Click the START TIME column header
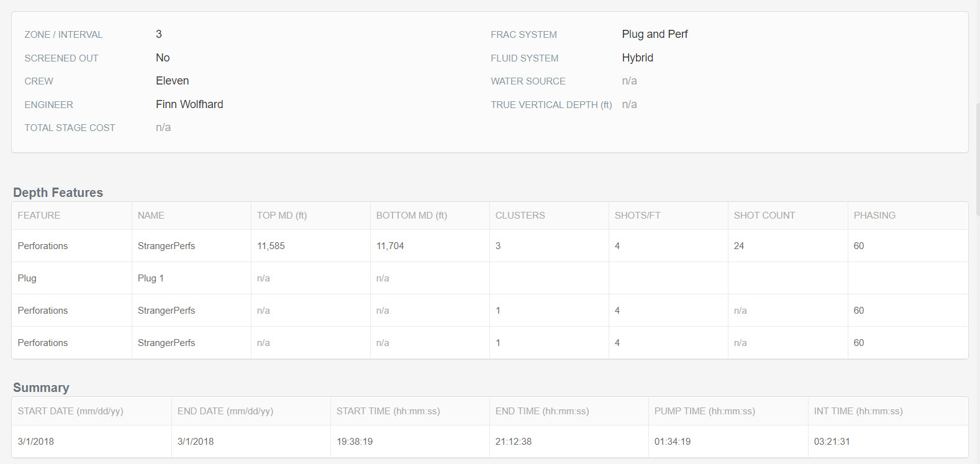Image resolution: width=980 pixels, height=464 pixels. [x=388, y=411]
